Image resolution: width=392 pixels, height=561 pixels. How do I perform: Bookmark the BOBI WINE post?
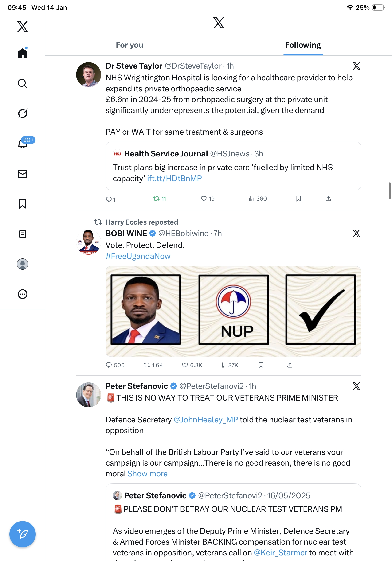click(261, 365)
